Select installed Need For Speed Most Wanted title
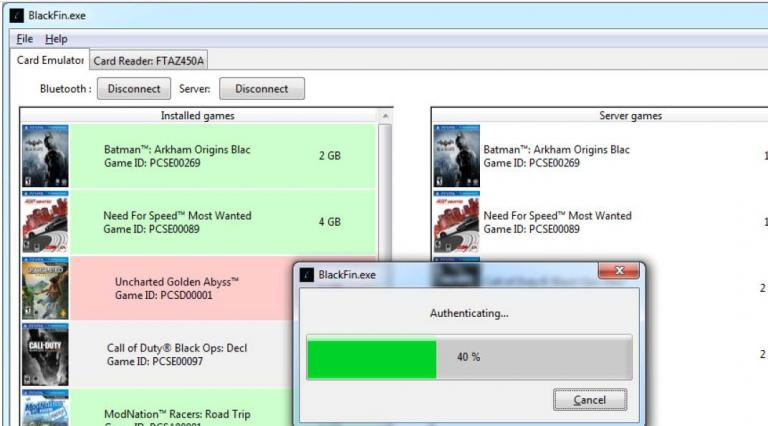Viewport: 768px width, 426px height. [x=177, y=215]
